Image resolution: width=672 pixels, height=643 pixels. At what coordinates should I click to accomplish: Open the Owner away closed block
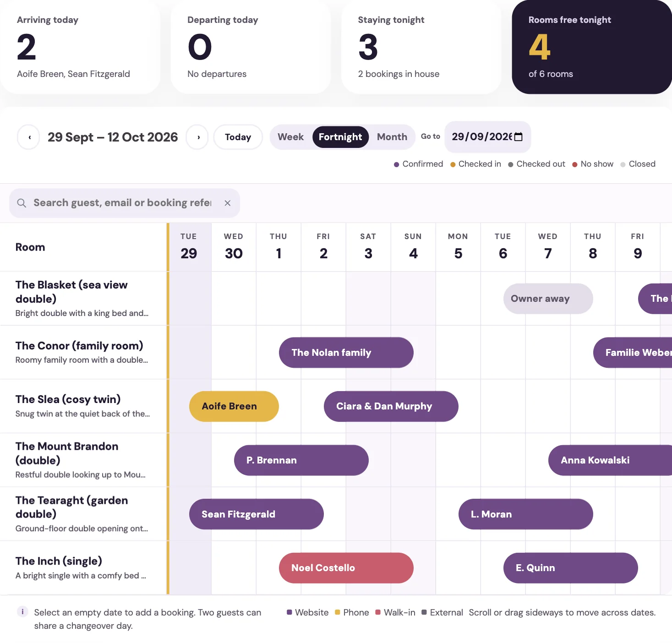(548, 299)
